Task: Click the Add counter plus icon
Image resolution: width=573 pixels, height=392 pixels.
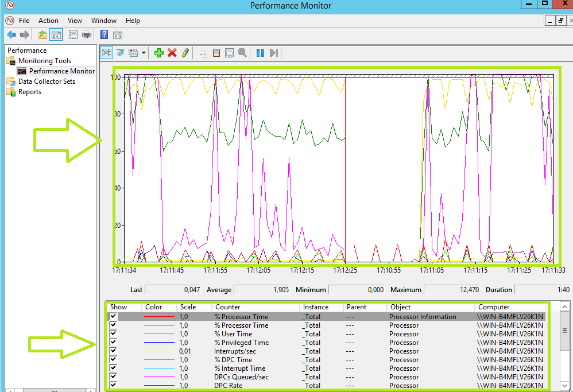Action: click(x=159, y=52)
